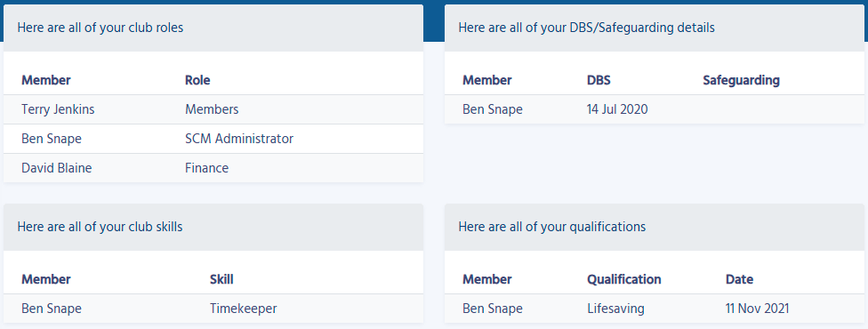Click the Skill column header

[x=221, y=279]
